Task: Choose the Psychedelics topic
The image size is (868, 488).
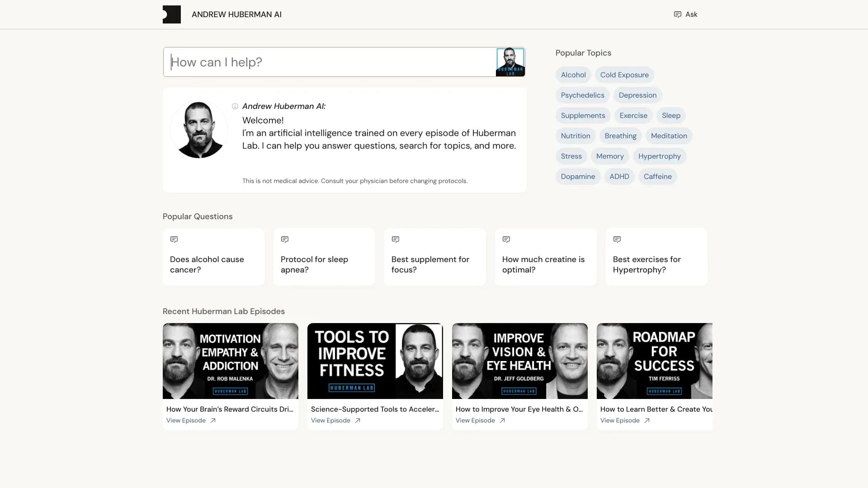Action: (583, 95)
